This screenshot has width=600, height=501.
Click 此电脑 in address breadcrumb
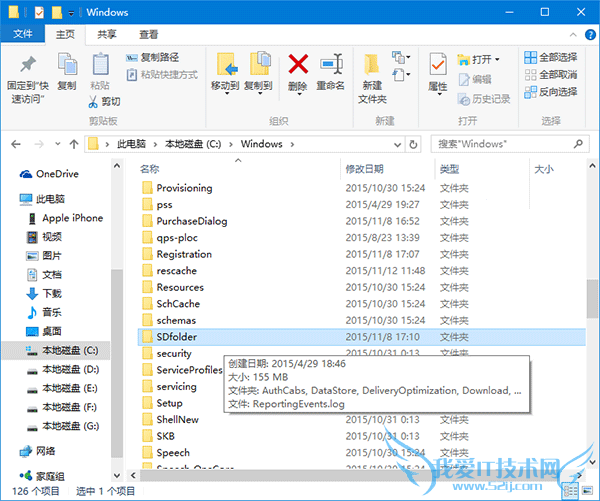(131, 144)
